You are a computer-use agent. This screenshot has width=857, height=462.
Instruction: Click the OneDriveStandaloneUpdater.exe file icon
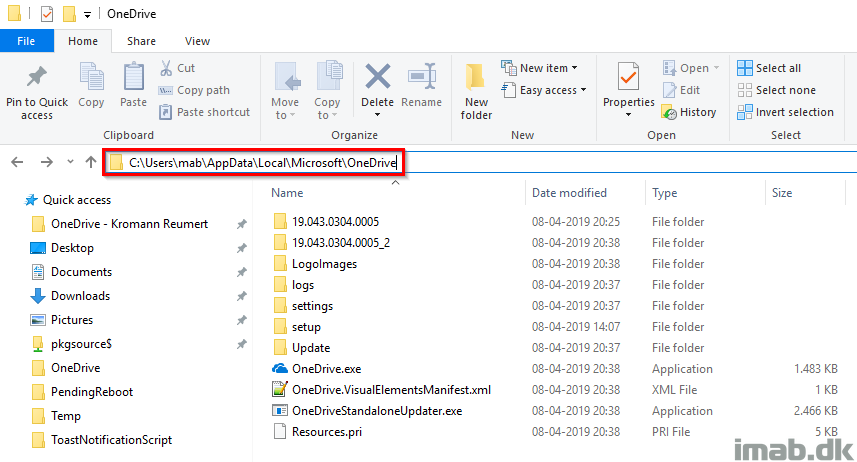coord(280,411)
